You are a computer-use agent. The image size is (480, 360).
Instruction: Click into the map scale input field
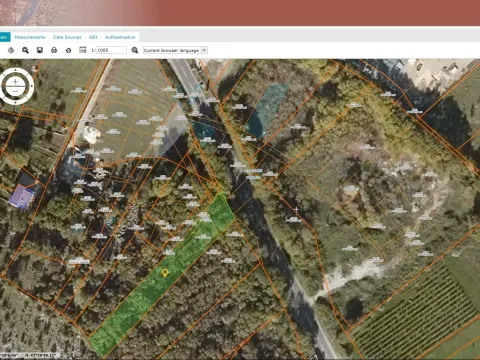click(111, 50)
